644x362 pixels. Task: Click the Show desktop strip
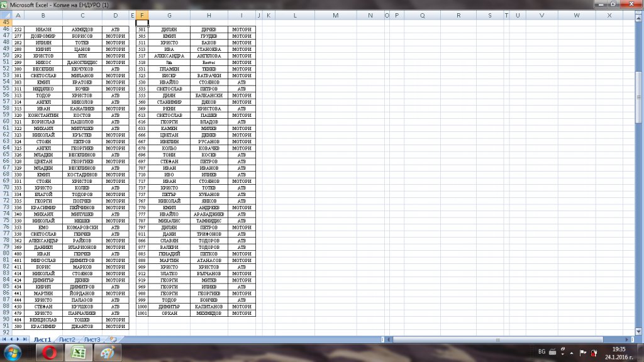coord(641,353)
